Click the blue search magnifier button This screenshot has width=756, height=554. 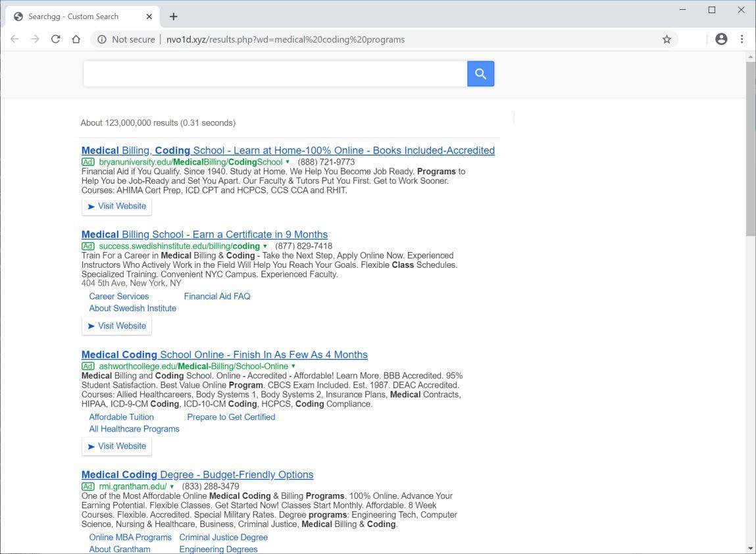[x=480, y=74]
